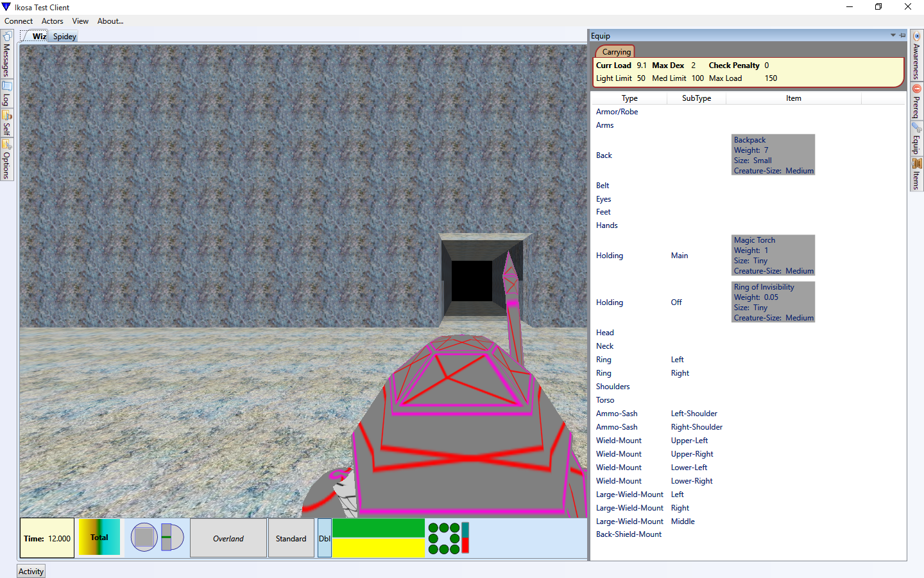The width and height of the screenshot is (924, 578).
Task: Show the Awareness panel
Action: point(916,57)
